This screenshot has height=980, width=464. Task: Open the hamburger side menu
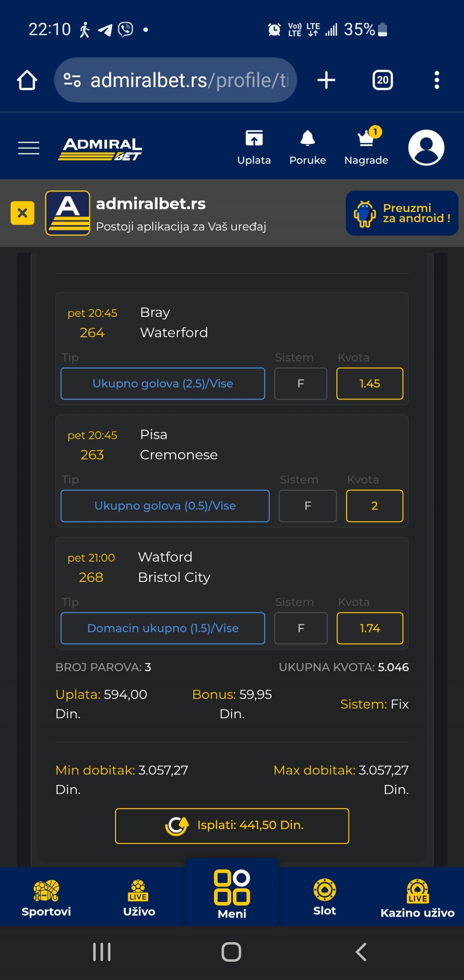point(29,148)
